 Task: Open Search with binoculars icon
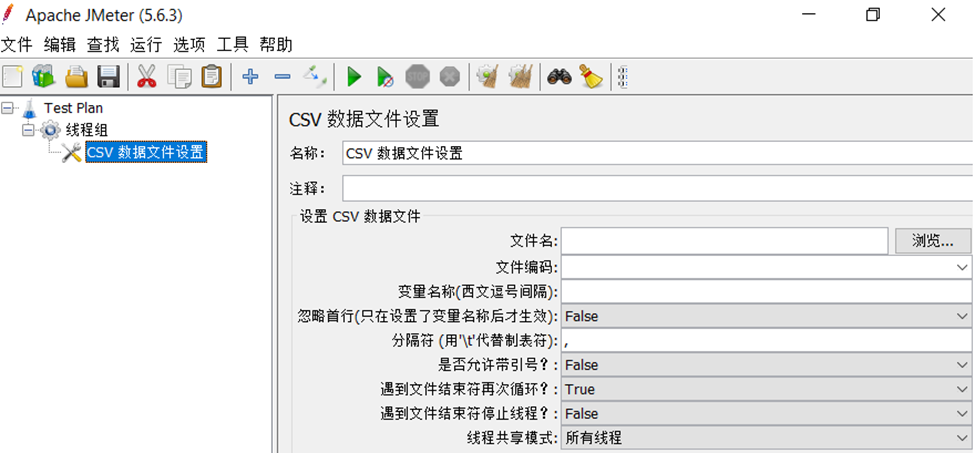[x=559, y=78]
